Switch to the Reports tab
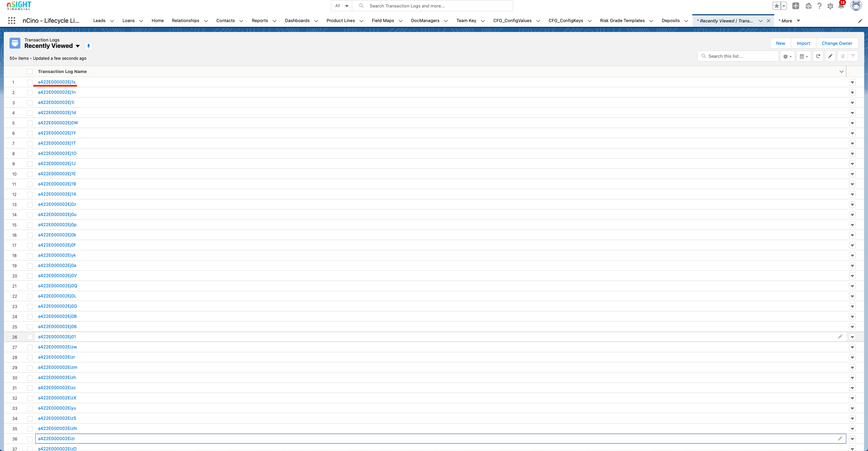Viewport: 868px width, 451px height. [x=260, y=20]
